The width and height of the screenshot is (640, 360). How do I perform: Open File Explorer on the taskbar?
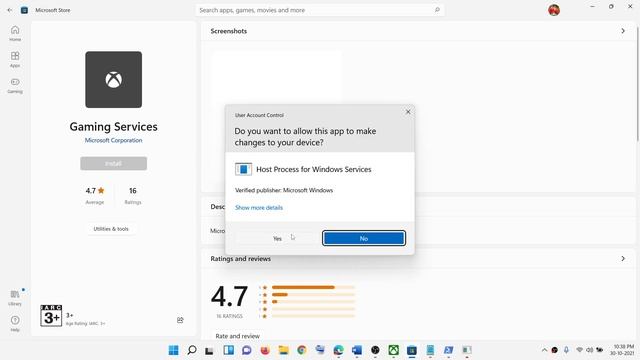click(x=283, y=350)
